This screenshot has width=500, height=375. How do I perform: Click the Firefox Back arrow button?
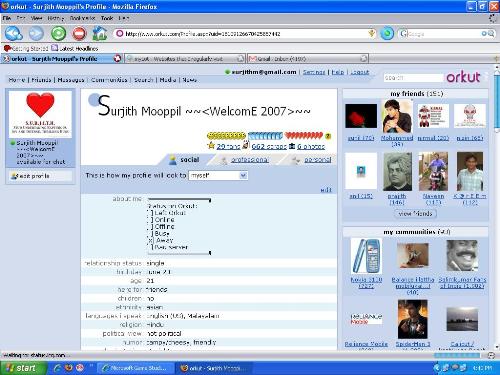tap(13, 33)
